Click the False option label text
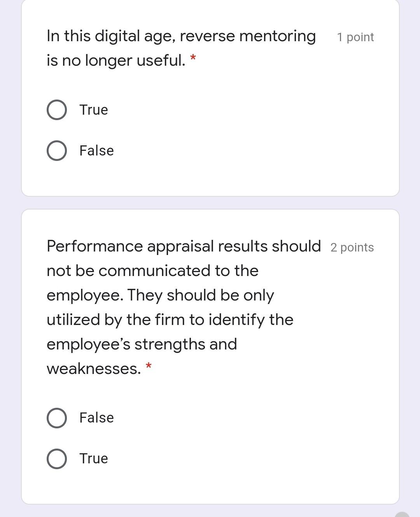 click(96, 150)
